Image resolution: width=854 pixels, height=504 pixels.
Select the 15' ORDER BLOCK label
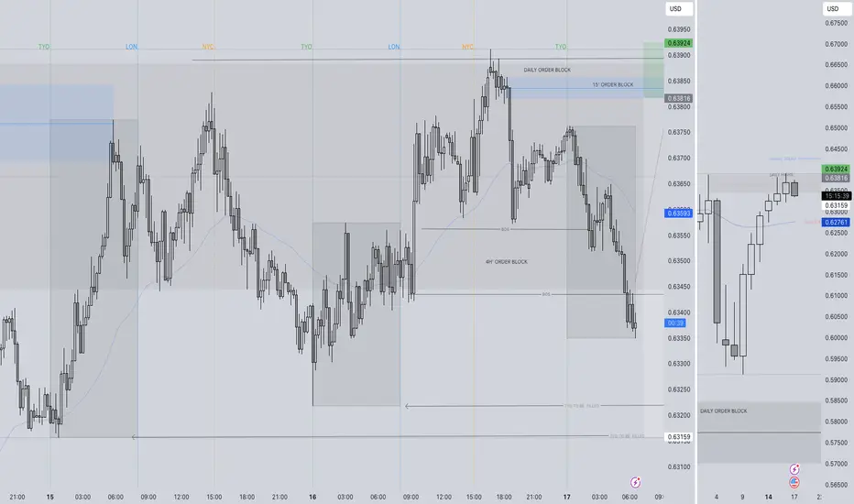(613, 84)
